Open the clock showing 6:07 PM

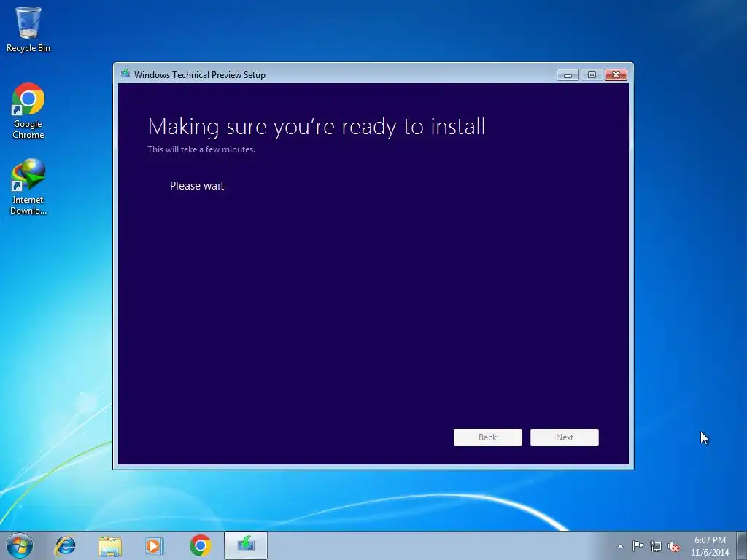pos(710,546)
